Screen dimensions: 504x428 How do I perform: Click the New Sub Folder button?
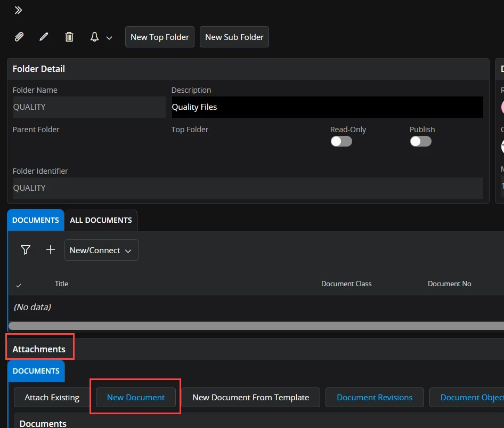(234, 37)
